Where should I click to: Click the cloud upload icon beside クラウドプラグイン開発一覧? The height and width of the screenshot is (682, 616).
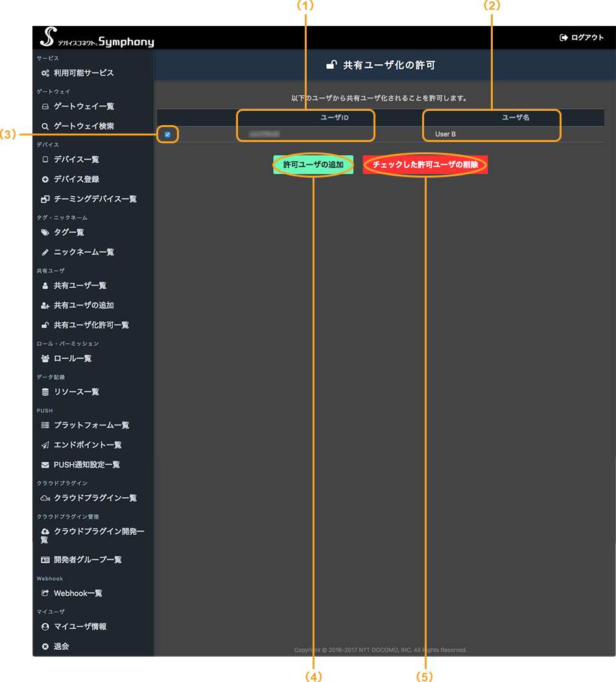(x=45, y=532)
